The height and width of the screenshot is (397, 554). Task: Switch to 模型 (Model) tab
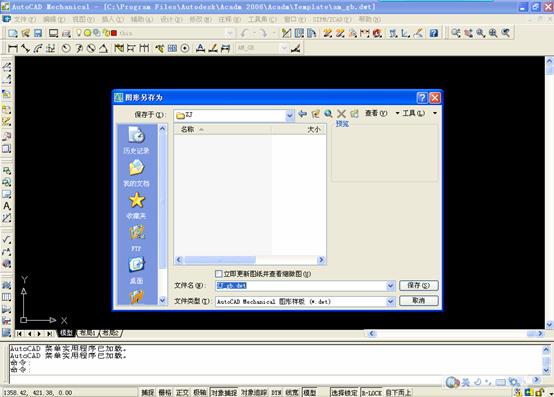pos(66,333)
